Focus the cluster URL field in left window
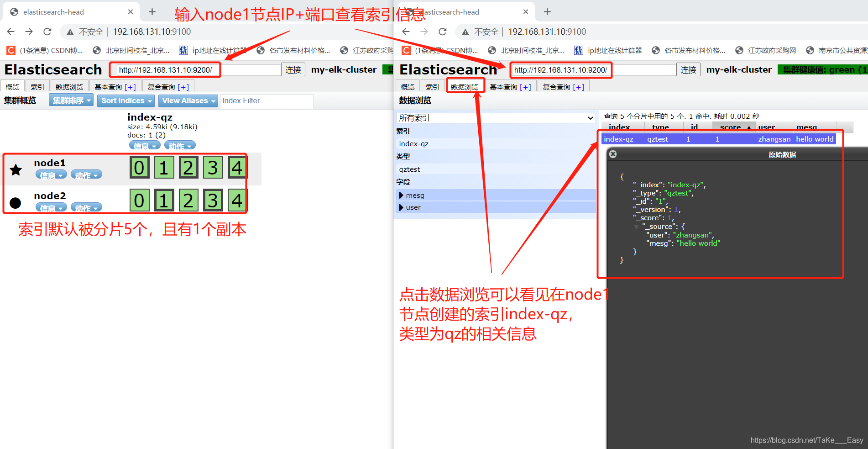Viewport: 868px width, 449px height. pos(199,70)
